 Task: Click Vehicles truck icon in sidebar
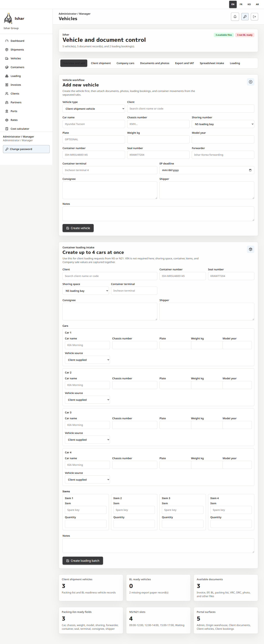click(7, 58)
